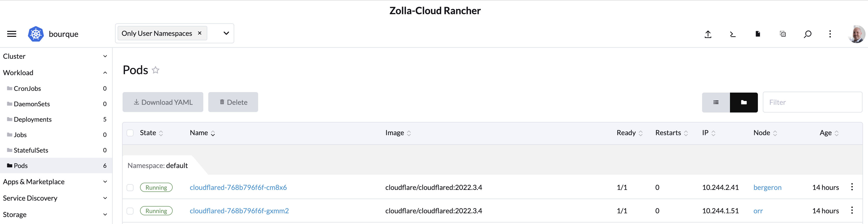The image size is (868, 224).
Task: Star Pods as a favorite page
Action: coord(155,70)
